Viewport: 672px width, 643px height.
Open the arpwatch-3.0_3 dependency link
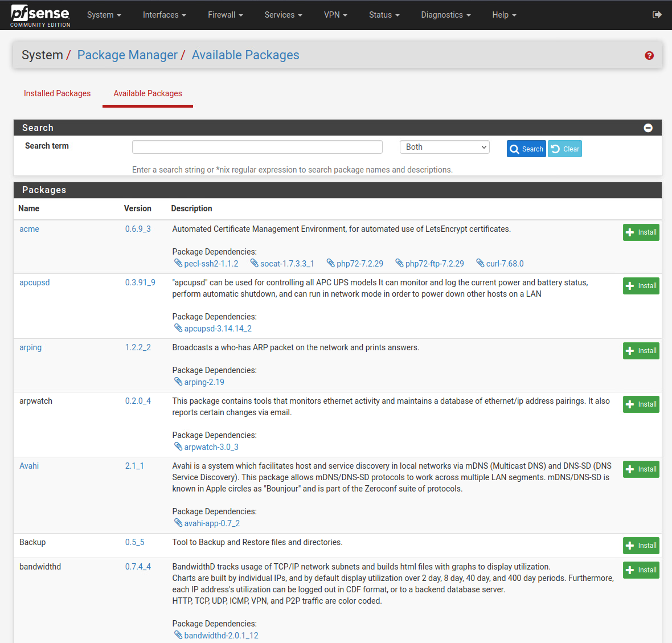click(211, 447)
